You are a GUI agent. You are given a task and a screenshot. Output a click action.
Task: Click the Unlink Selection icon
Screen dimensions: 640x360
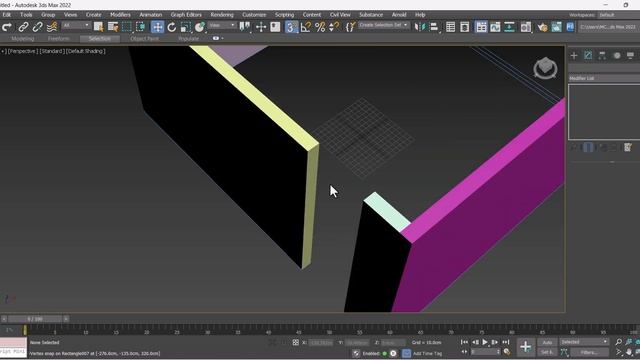coord(38,27)
